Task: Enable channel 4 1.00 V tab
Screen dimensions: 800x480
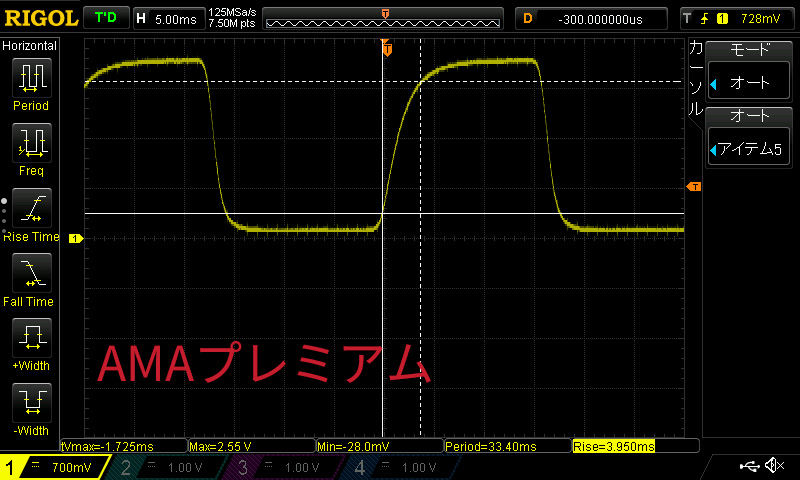Action: coord(403,467)
